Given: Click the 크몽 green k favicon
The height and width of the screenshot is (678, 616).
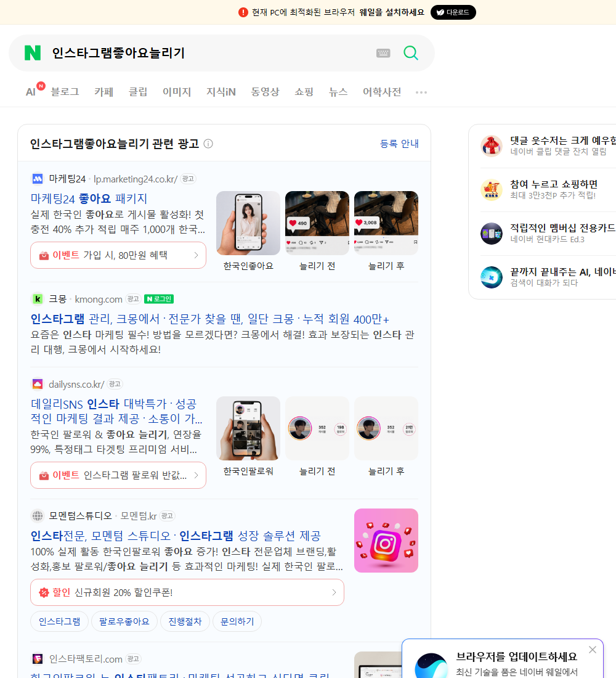Looking at the screenshot, I should [x=38, y=299].
